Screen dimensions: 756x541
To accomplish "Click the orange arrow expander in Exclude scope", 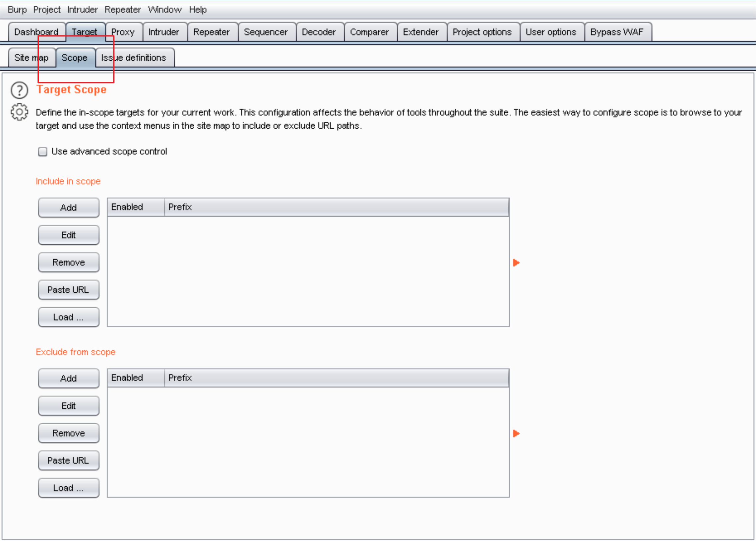I will point(516,433).
